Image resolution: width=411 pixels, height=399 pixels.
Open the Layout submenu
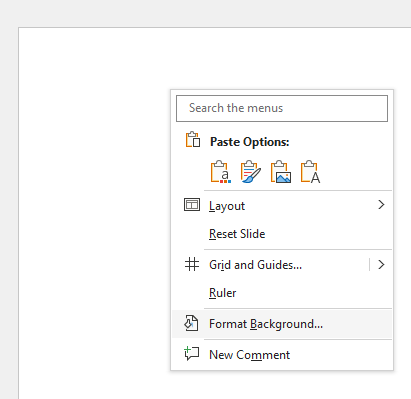click(x=282, y=205)
